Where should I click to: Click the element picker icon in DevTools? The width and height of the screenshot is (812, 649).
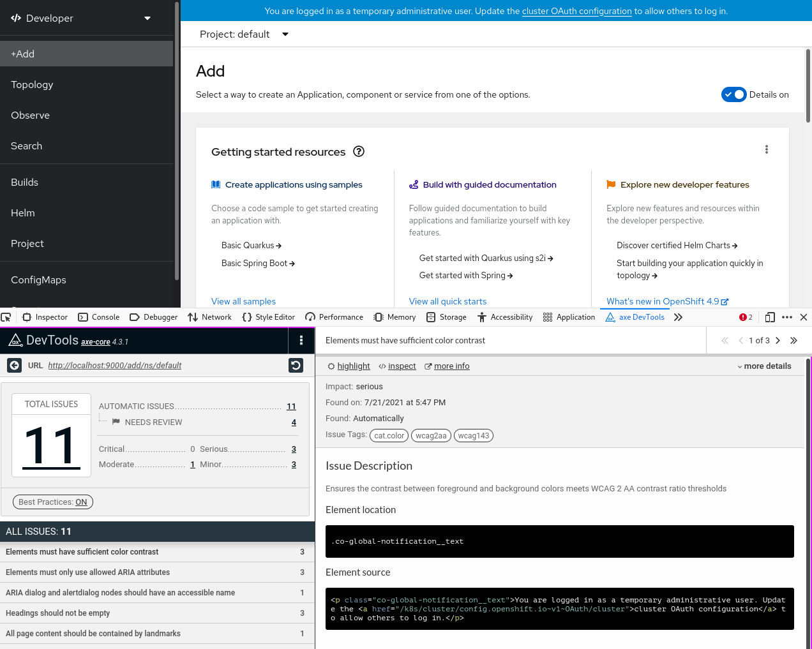(x=6, y=317)
